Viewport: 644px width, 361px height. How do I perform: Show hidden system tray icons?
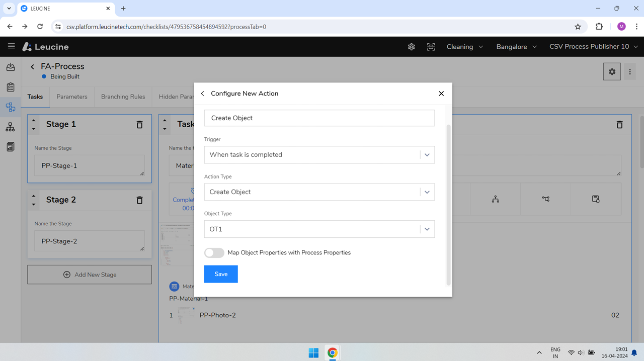[539, 352]
